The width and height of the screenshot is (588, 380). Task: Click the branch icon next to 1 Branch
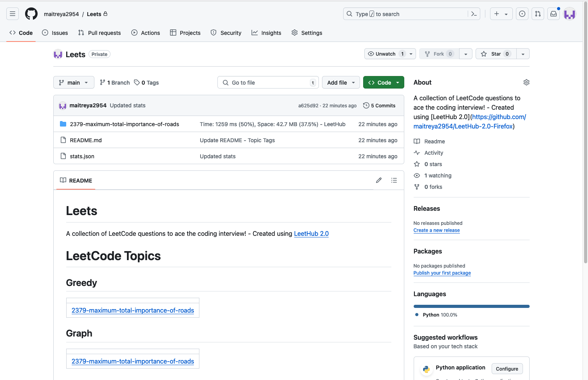tap(103, 82)
